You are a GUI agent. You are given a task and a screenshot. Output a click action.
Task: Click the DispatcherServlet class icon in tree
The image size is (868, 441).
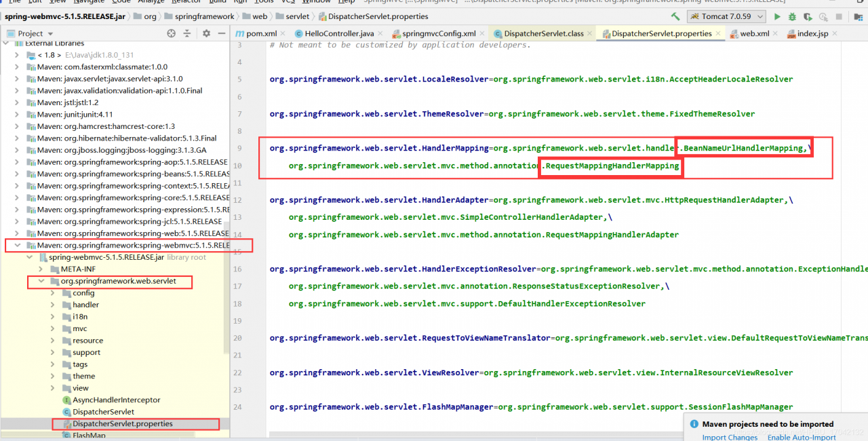pos(66,412)
